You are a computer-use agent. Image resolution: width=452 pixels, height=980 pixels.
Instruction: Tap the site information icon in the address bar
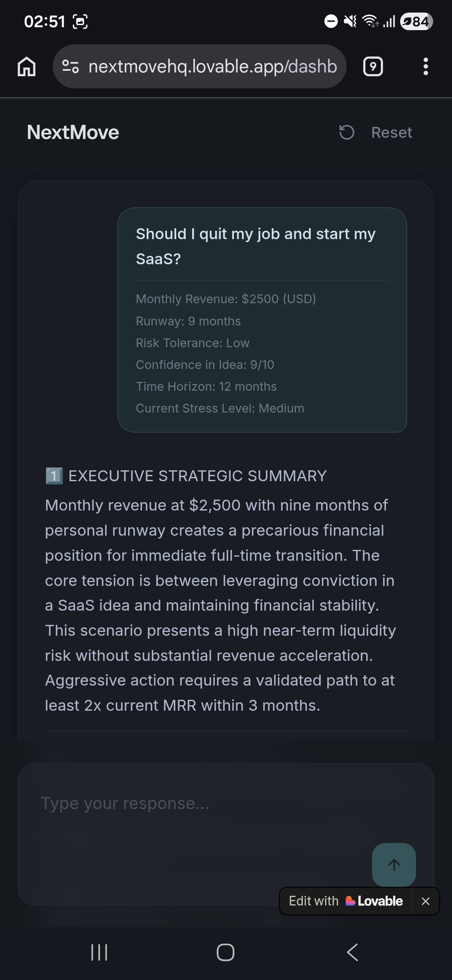pyautogui.click(x=70, y=66)
